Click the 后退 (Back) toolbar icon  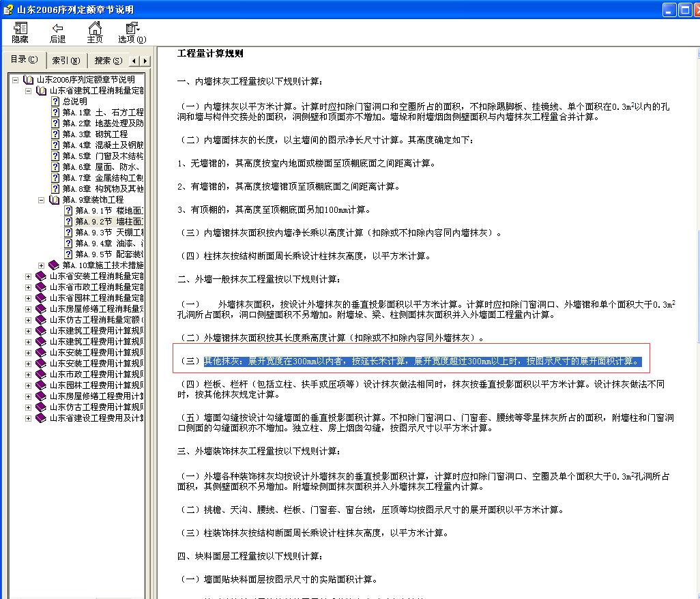coord(57,33)
